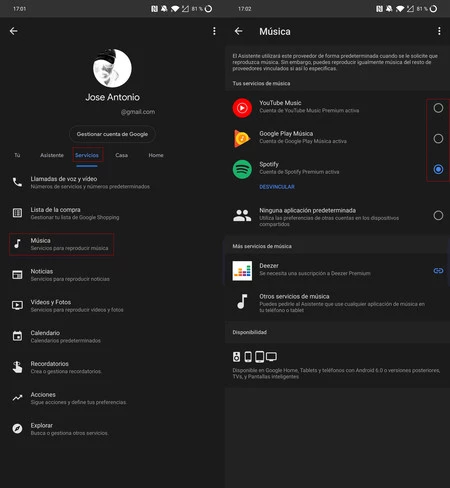The height and width of the screenshot is (488, 450).
Task: Tap the Acciones trend line icon
Action: [17, 398]
